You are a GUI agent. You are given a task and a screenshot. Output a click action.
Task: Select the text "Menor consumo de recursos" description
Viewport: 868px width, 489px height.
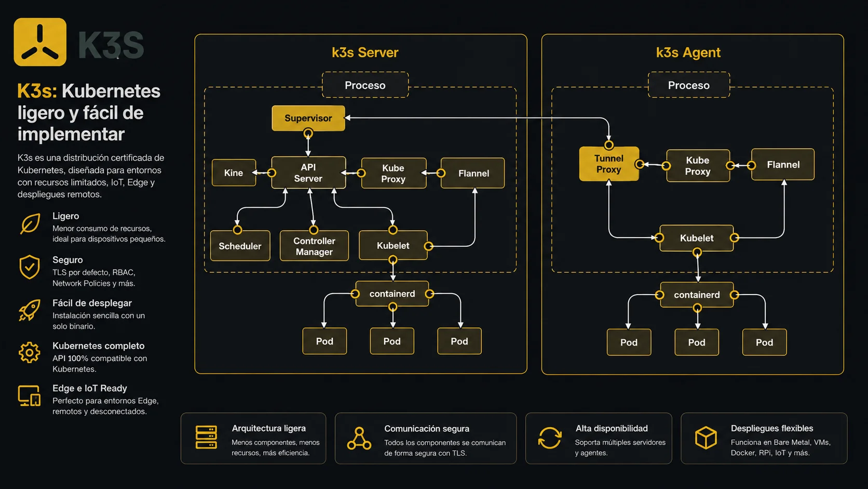(109, 233)
